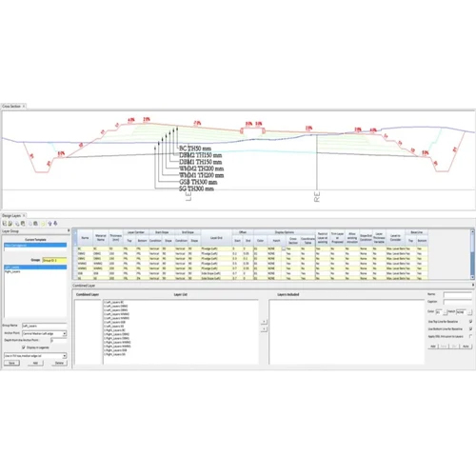Click the Thickness (mm) column header
This screenshot has height=476, width=476.
pyautogui.click(x=116, y=238)
